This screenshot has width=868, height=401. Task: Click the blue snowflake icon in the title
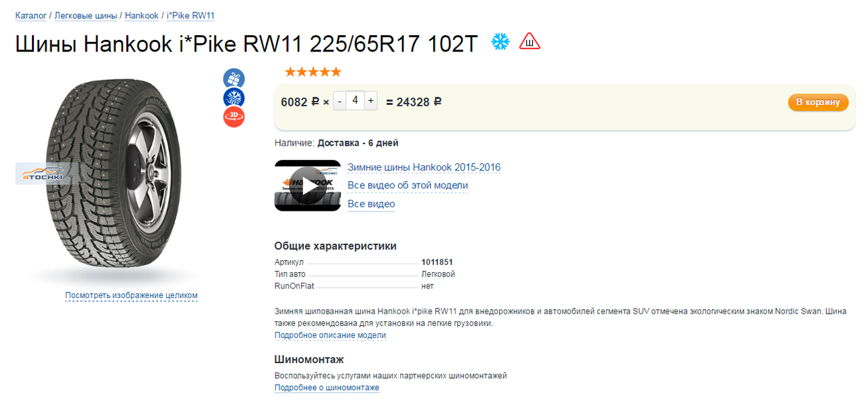coord(500,42)
